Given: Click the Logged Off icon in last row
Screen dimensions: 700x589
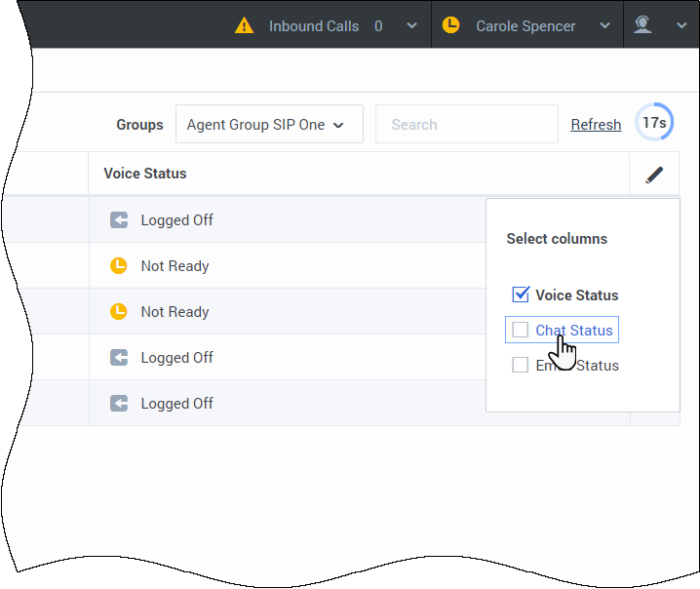Looking at the screenshot, I should click(x=119, y=404).
